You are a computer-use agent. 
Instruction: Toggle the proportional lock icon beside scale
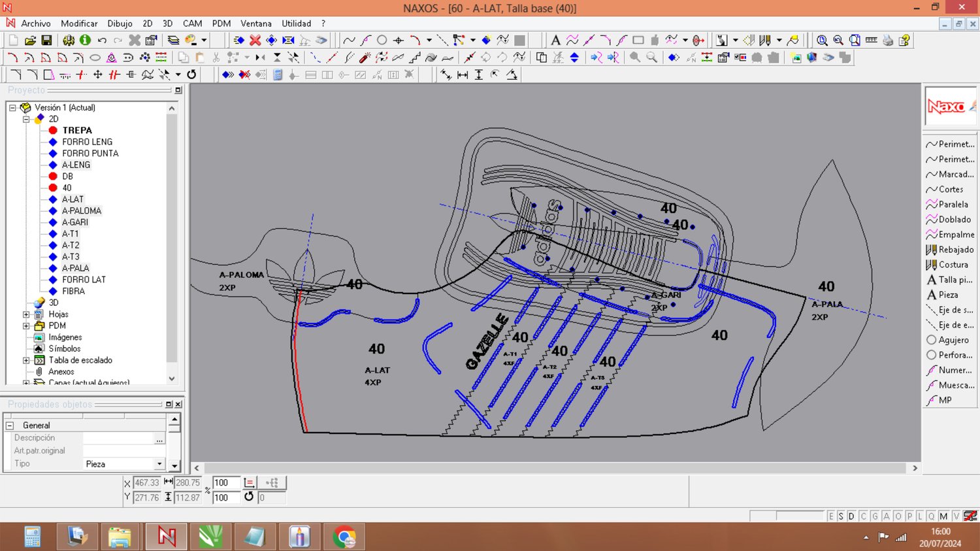pyautogui.click(x=249, y=483)
